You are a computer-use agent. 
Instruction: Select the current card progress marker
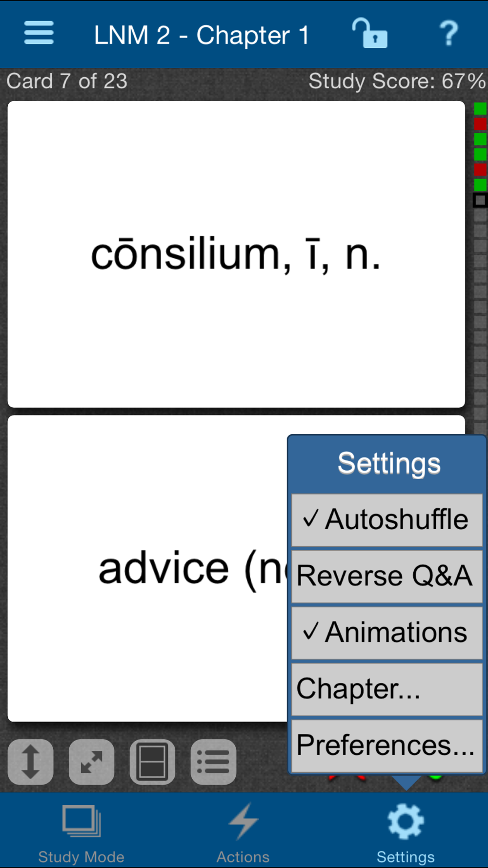tap(480, 200)
